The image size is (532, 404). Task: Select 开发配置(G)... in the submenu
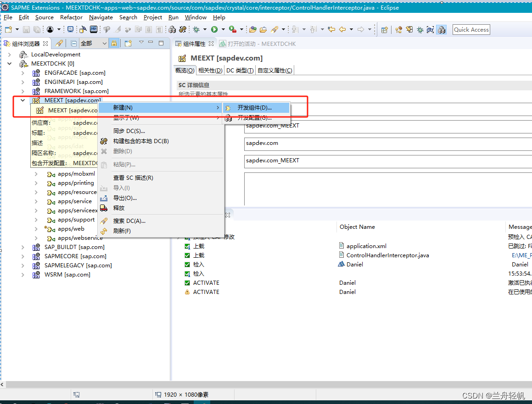tap(256, 118)
